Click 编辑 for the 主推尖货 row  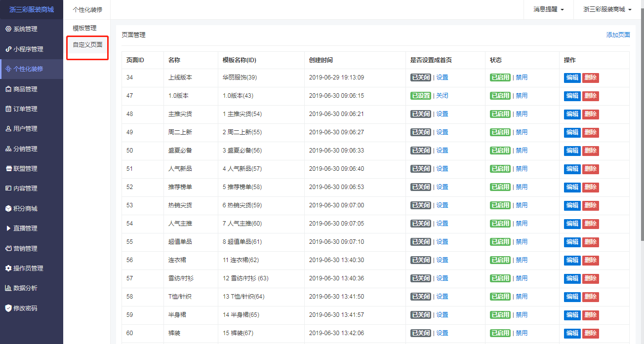coord(572,114)
